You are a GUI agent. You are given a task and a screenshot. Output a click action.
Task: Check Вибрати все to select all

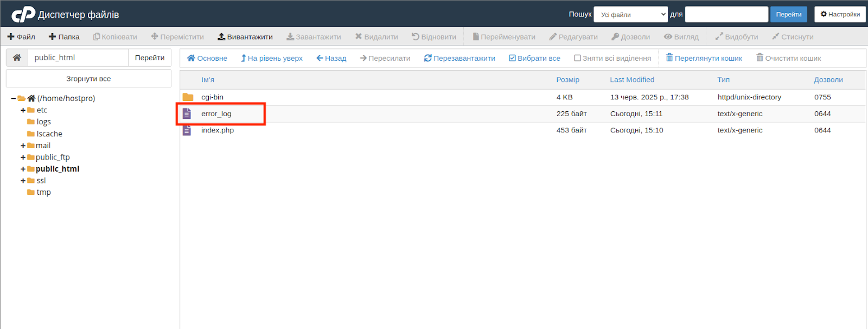coord(534,58)
